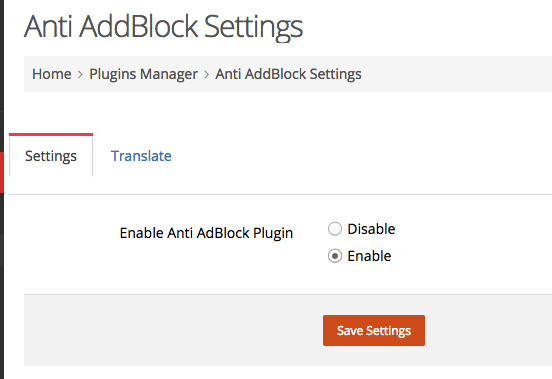Viewport: 552px width, 379px height.
Task: Click the Anti AddBlock Settings page heading
Action: tap(163, 27)
